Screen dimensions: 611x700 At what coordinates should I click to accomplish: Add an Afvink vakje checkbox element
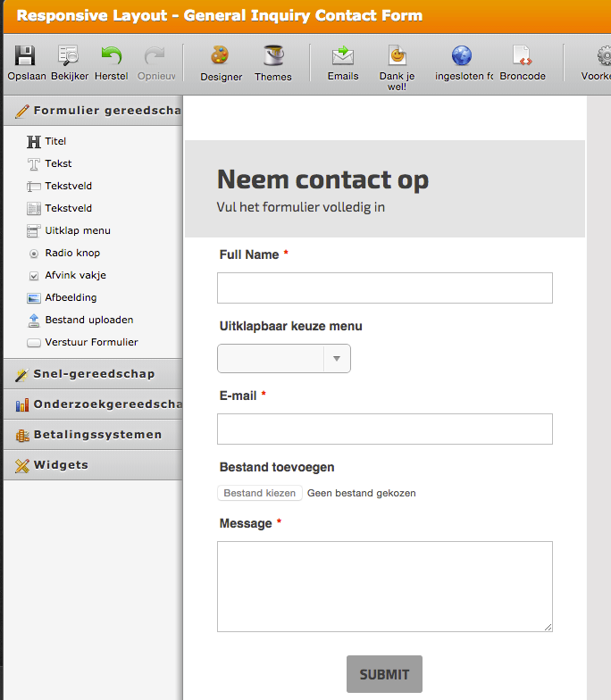point(75,275)
